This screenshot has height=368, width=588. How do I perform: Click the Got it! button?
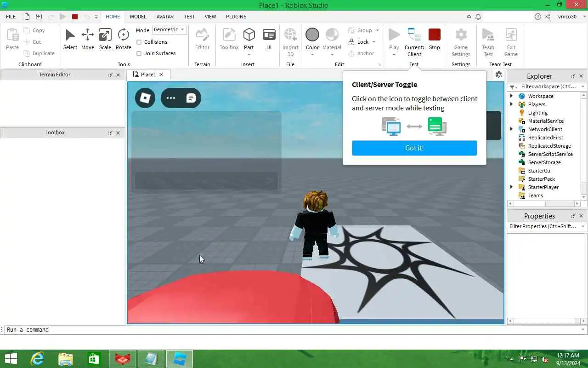coord(414,148)
